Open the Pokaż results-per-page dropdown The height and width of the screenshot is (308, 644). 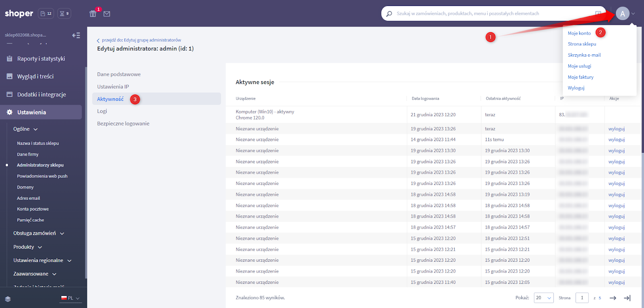point(544,298)
